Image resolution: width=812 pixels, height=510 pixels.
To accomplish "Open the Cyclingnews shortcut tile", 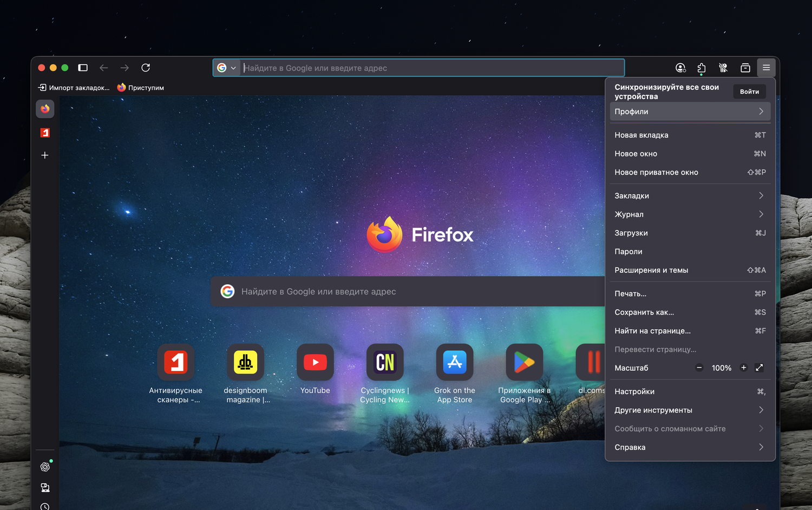I will coord(385,374).
